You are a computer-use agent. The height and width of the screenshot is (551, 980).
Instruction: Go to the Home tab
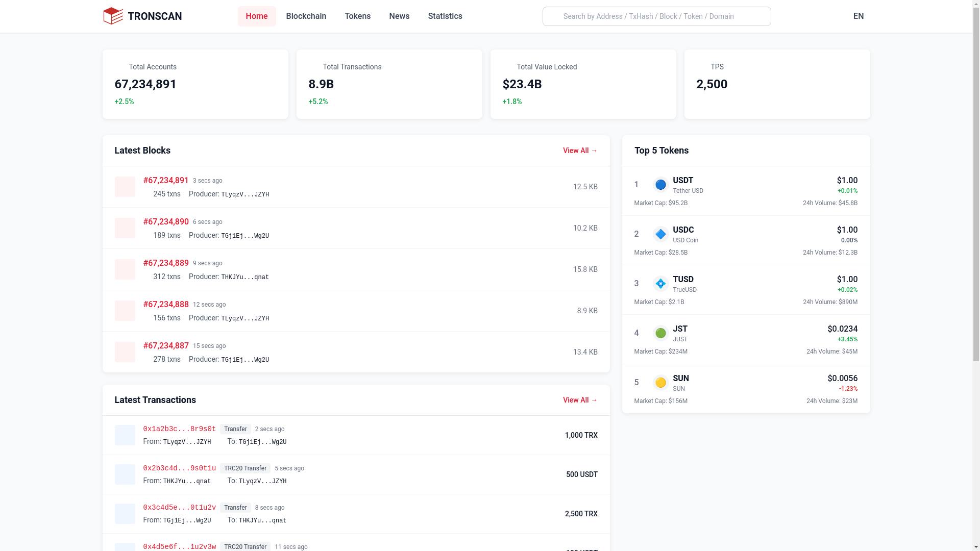pos(257,16)
